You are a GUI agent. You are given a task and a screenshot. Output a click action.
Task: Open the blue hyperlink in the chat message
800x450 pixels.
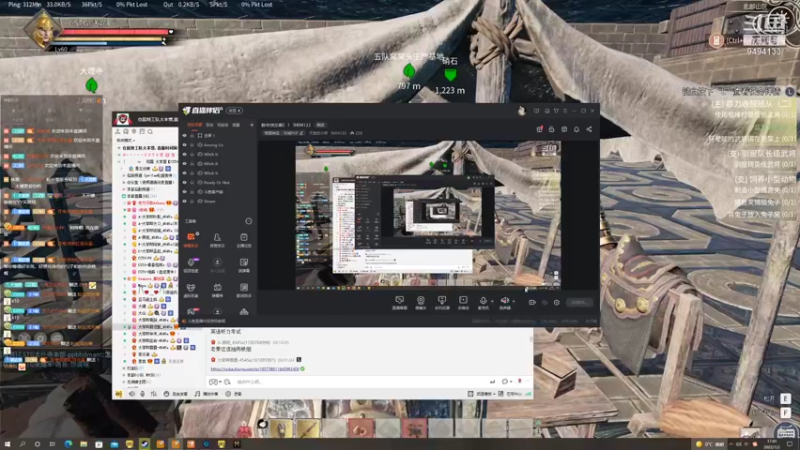(255, 369)
